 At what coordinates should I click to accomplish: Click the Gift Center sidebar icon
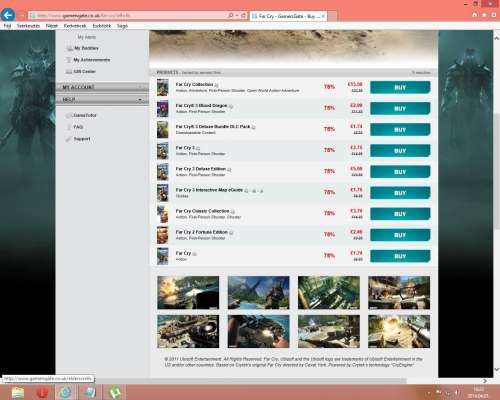click(x=69, y=72)
